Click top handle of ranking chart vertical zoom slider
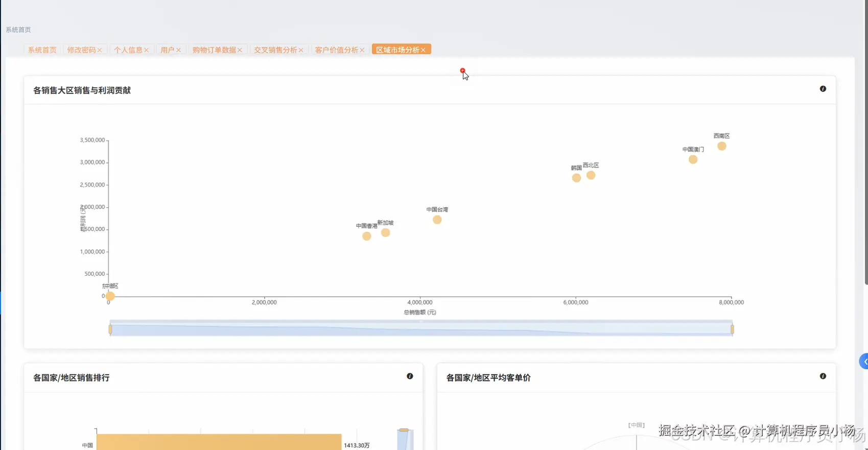Viewport: 868px width, 450px height. pos(404,430)
